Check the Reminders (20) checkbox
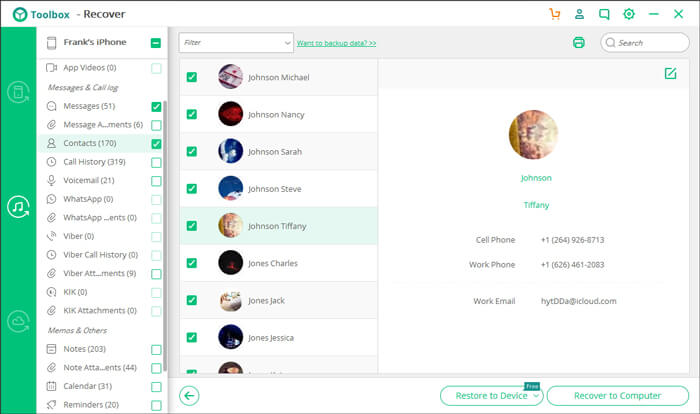Screen dimensions: 700x414 click(156, 406)
